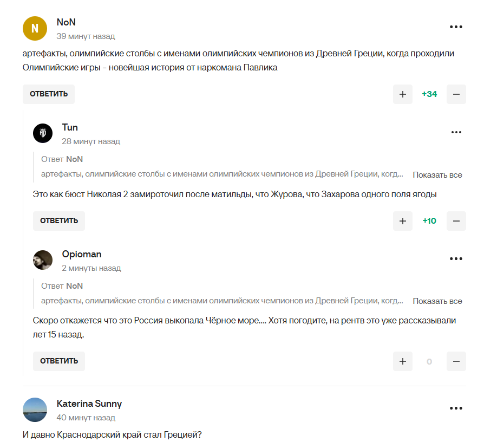Upvote Opioman's comment with the plus icon
Viewport: 484px width, 448px height.
click(402, 361)
